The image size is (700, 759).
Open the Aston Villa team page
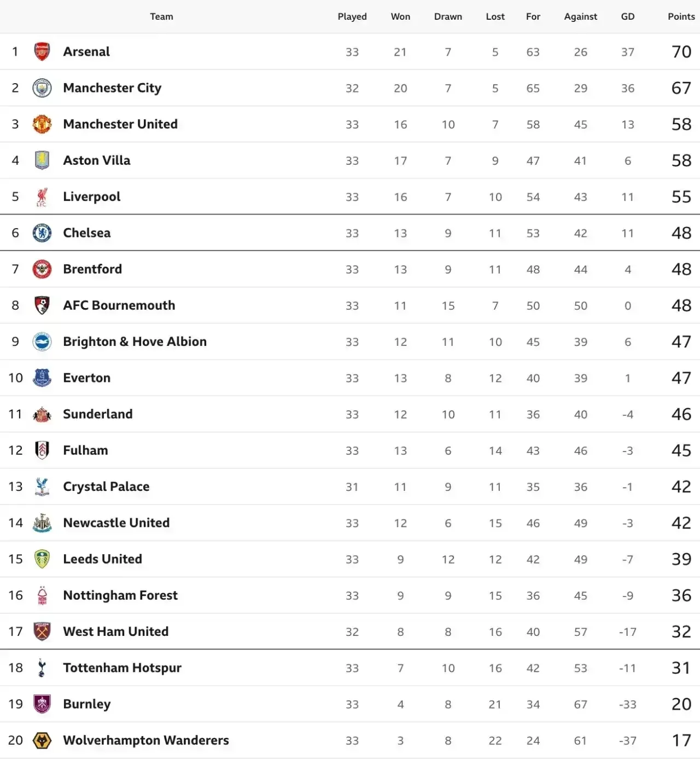97,160
